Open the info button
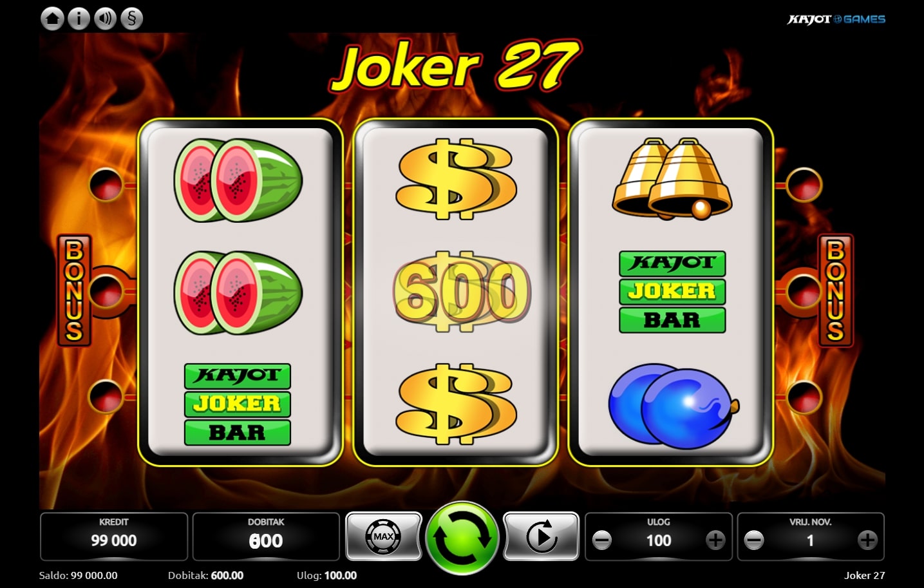 79,18
